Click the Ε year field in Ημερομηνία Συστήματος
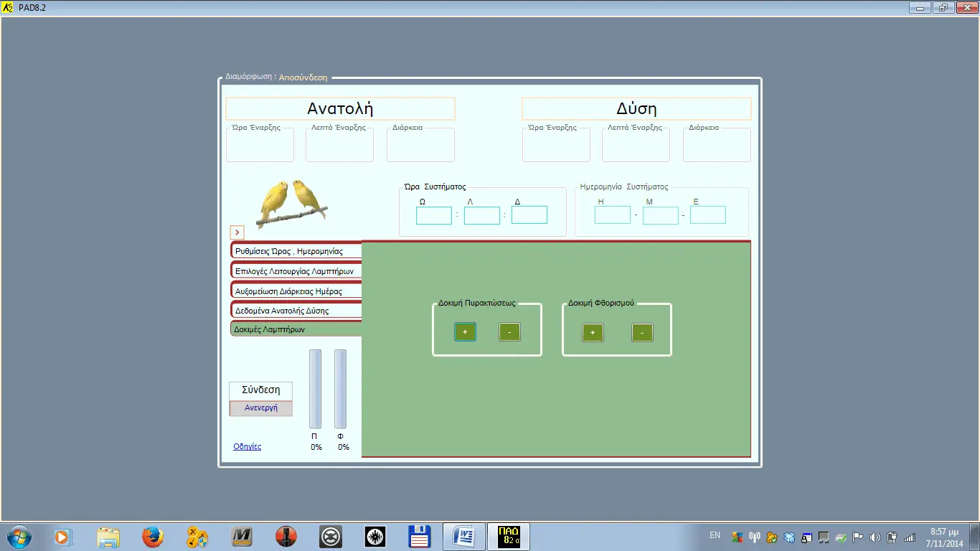 [708, 215]
